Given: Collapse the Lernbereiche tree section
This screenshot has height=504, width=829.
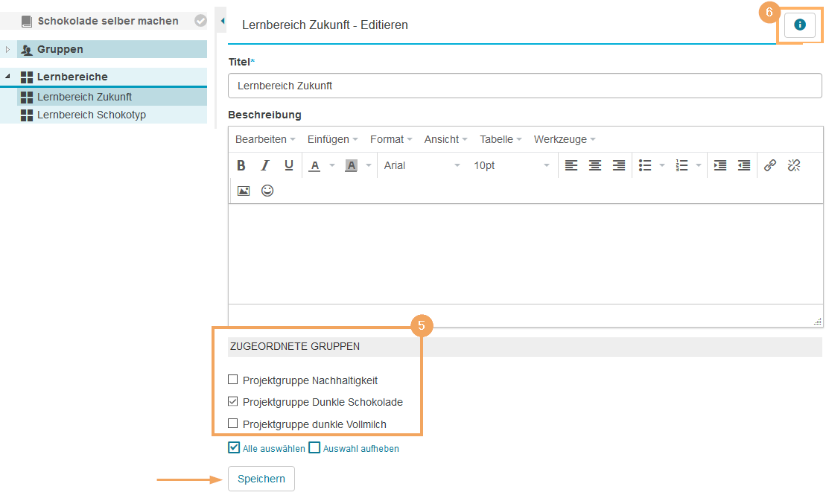Looking at the screenshot, I should click(7, 77).
